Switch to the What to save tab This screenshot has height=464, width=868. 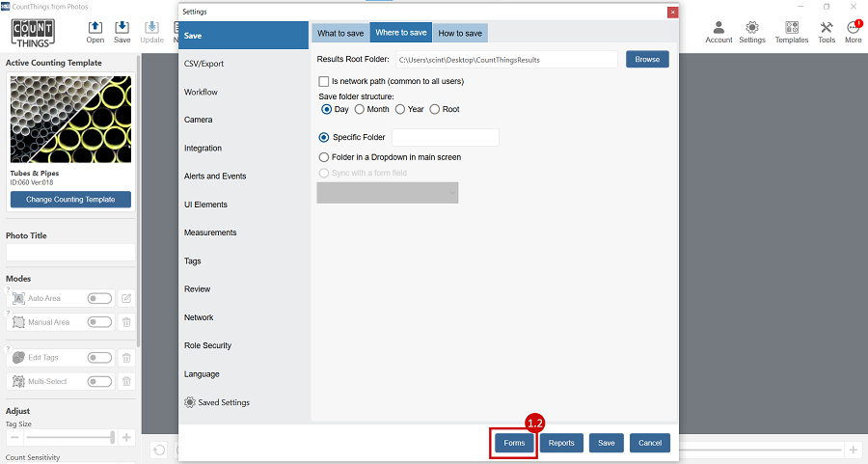point(340,33)
